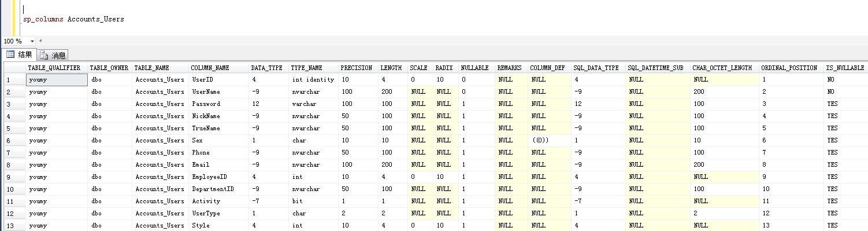Select the COLUMN_NAME column header
Image resolution: width=868 pixels, height=231 pixels.
pos(218,68)
